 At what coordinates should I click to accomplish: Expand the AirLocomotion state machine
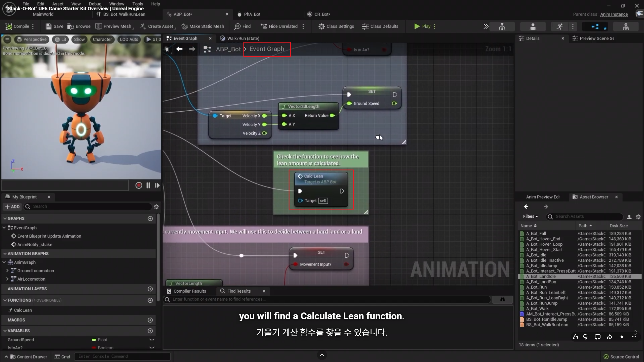(x=7, y=279)
